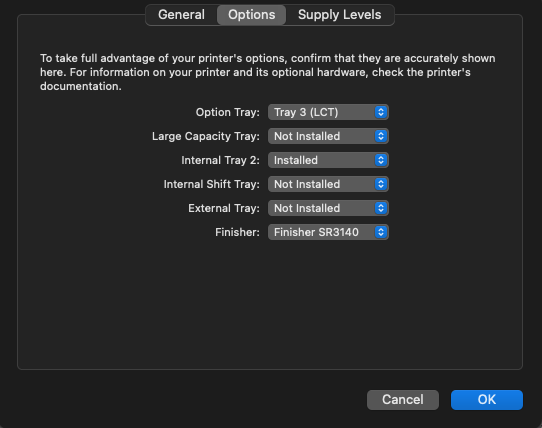Image resolution: width=542 pixels, height=428 pixels.
Task: Click the Internal Shift Tray: label
Action: click(x=212, y=184)
